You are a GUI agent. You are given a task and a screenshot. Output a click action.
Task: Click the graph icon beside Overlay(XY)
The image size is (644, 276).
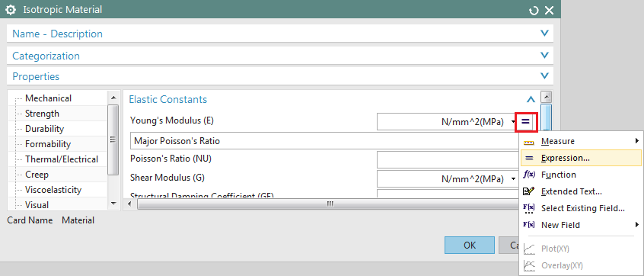(529, 266)
